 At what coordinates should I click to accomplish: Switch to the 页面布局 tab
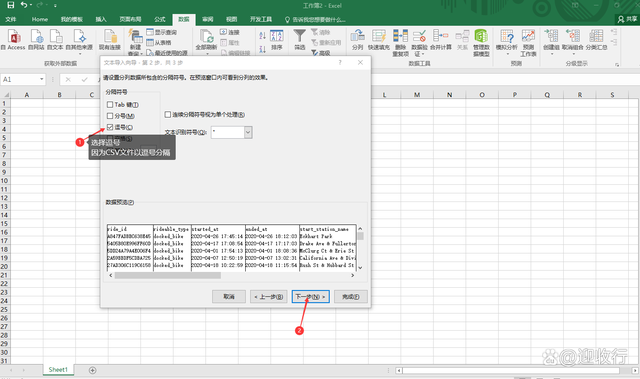(130, 19)
